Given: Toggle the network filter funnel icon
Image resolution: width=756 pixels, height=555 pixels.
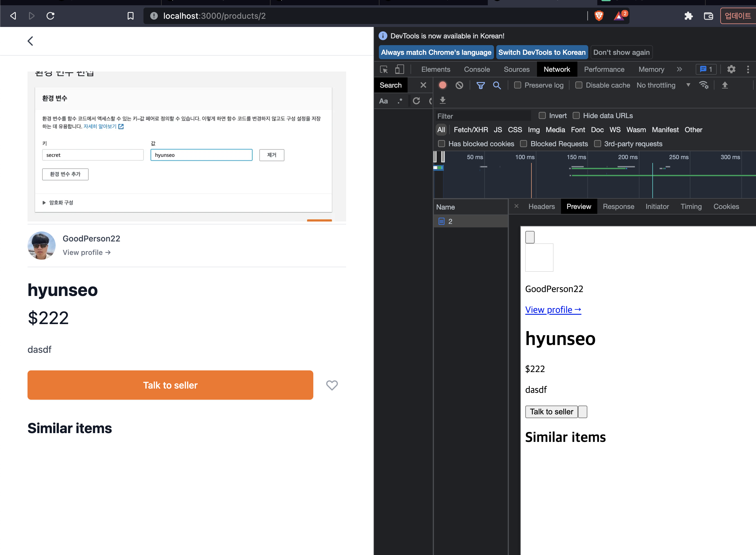Looking at the screenshot, I should [x=480, y=85].
